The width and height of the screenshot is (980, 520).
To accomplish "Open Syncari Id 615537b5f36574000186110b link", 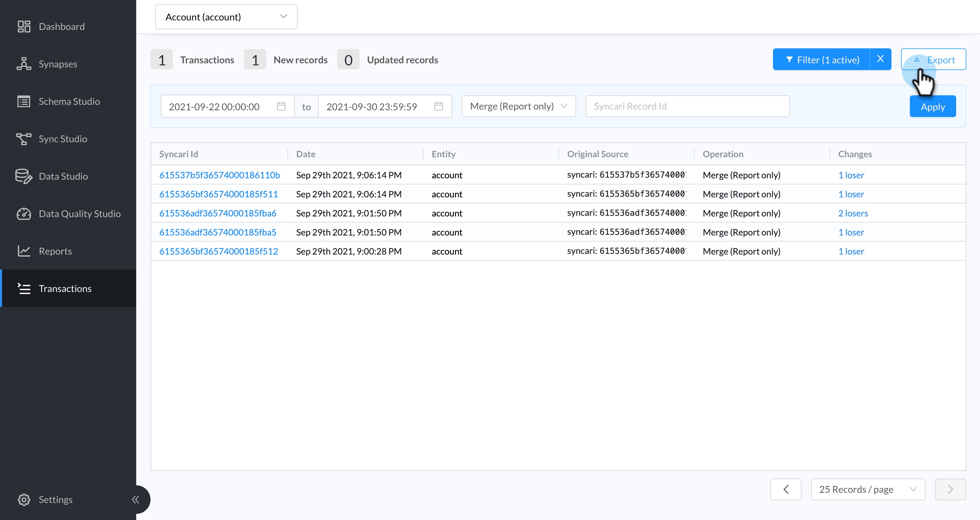I will coord(220,175).
